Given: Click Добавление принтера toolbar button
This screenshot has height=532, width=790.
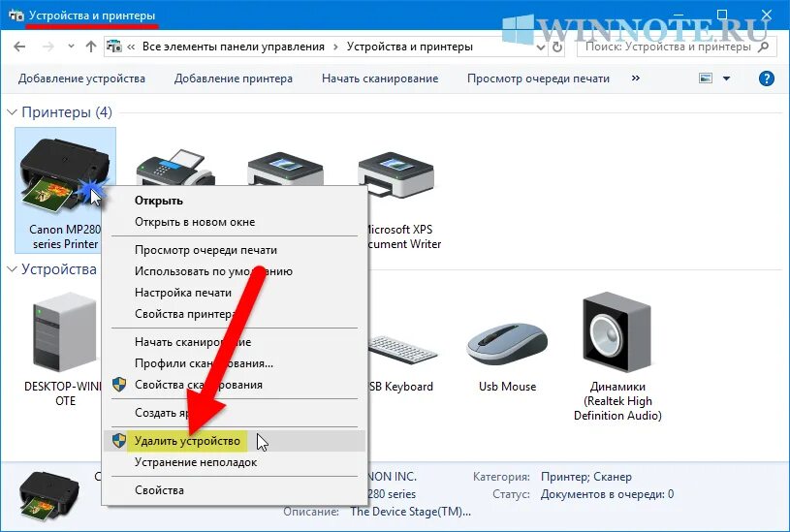Looking at the screenshot, I should [234, 78].
